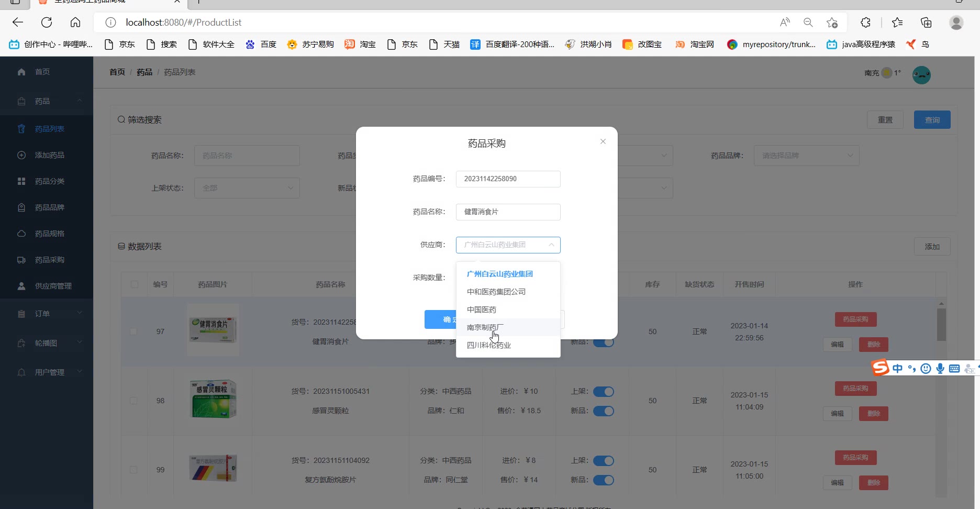Collapse the 药品 sidebar submenu
Screen dimensions: 980x509
pos(47,101)
